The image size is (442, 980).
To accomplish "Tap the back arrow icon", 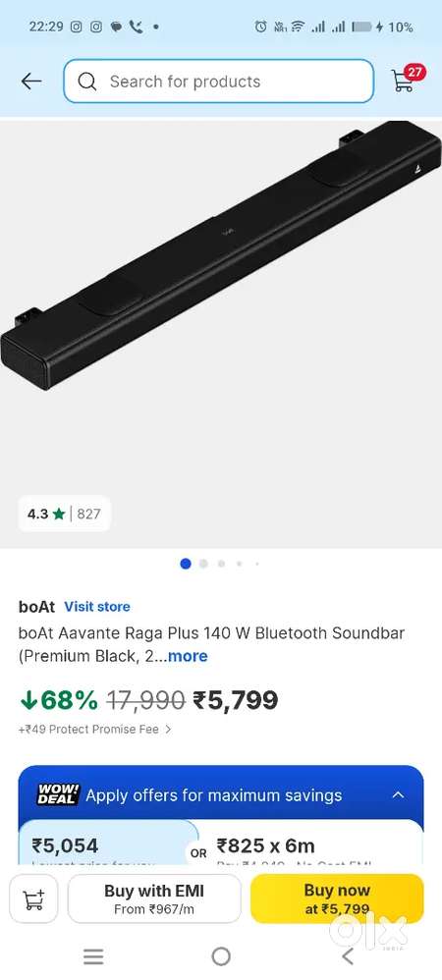I will pyautogui.click(x=31, y=82).
